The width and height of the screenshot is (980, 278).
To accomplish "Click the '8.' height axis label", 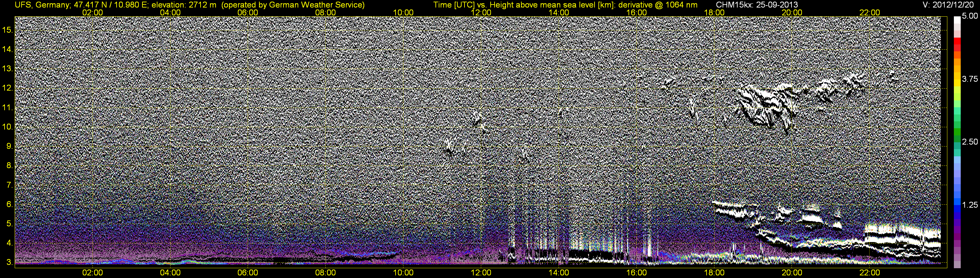I will tap(9, 166).
